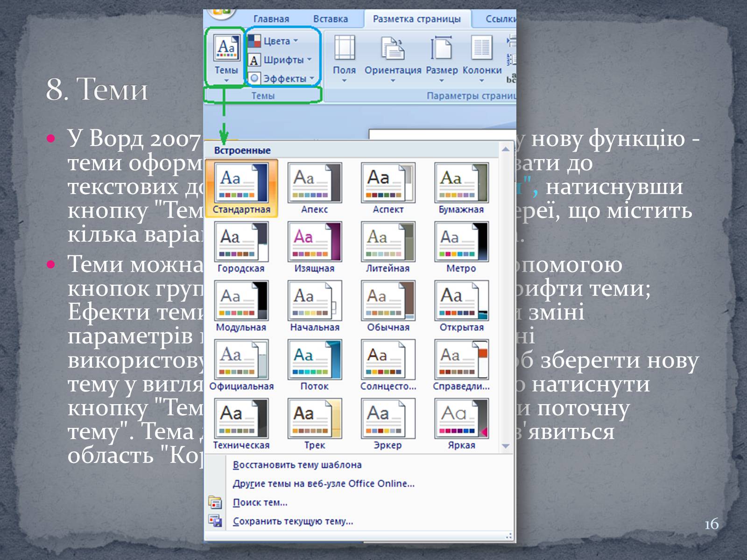This screenshot has height=560, width=747.
Task: Click the Сохранить текущую тему disk icon
Action: point(215,521)
